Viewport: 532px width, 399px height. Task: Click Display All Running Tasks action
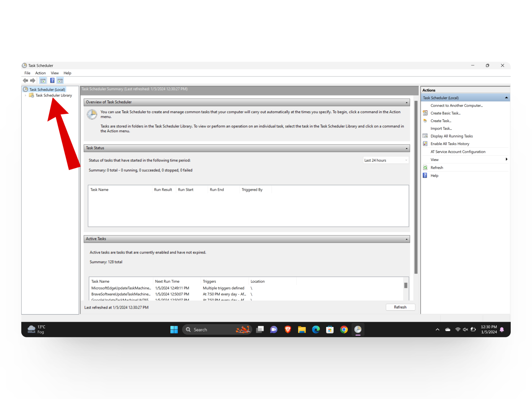(451, 136)
